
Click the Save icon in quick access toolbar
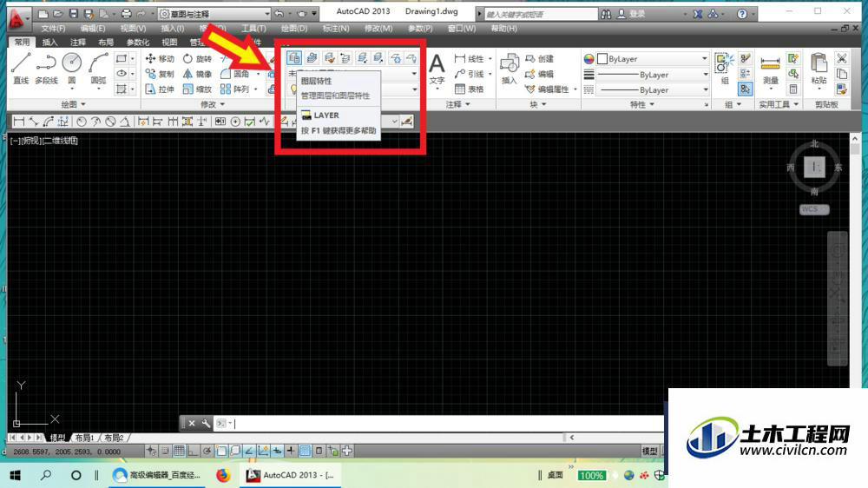pyautogui.click(x=74, y=13)
